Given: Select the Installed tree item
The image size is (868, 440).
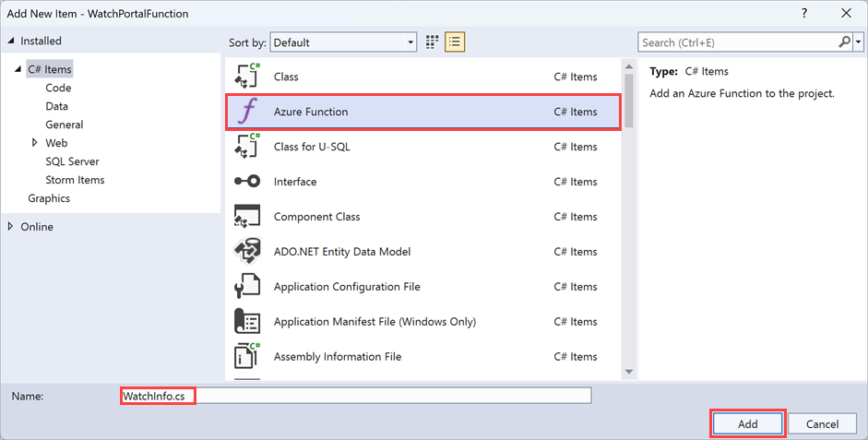Looking at the screenshot, I should (x=41, y=41).
